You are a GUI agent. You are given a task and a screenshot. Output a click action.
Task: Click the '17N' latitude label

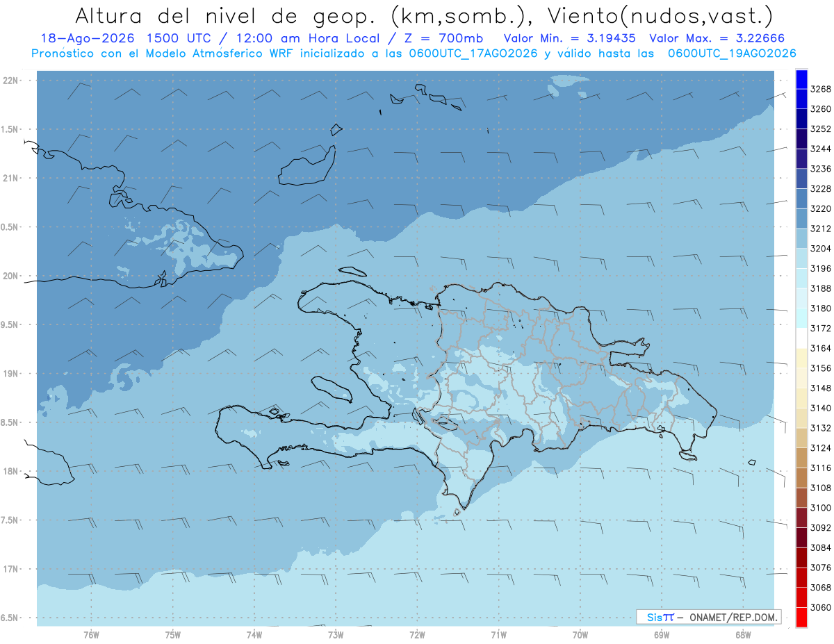(10, 569)
